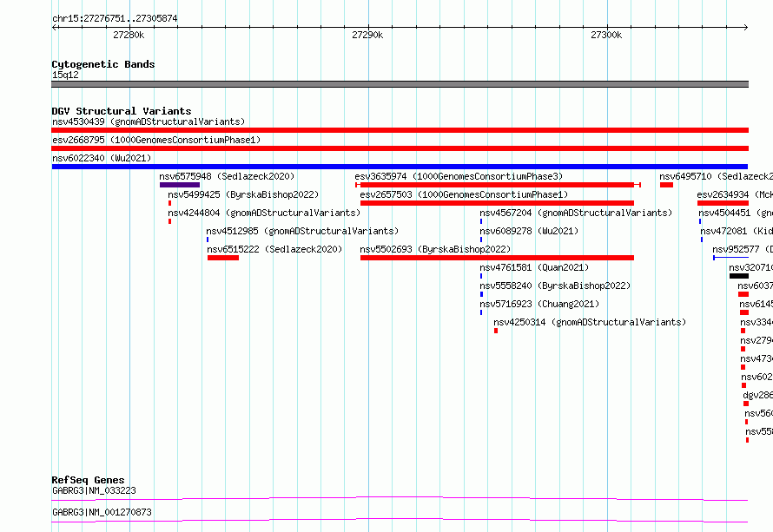Click the red bar under esv2668795 label
The image size is (773, 532).
click(400, 148)
